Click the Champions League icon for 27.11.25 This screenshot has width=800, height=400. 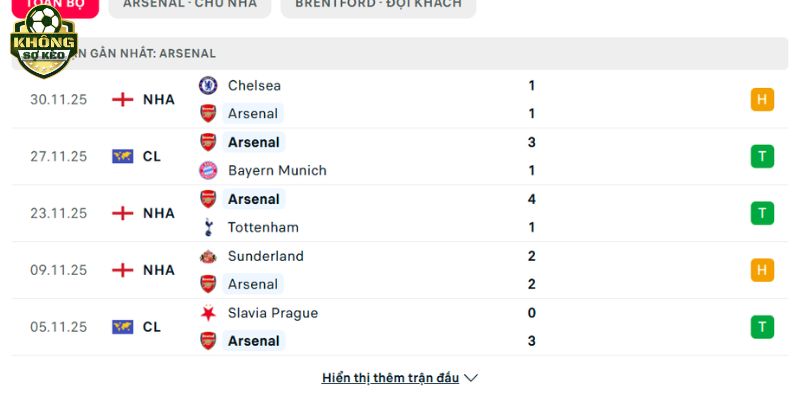tap(123, 156)
